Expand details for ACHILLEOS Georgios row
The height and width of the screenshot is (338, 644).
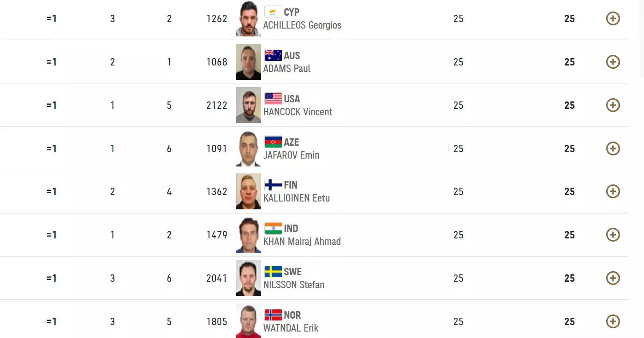(613, 18)
